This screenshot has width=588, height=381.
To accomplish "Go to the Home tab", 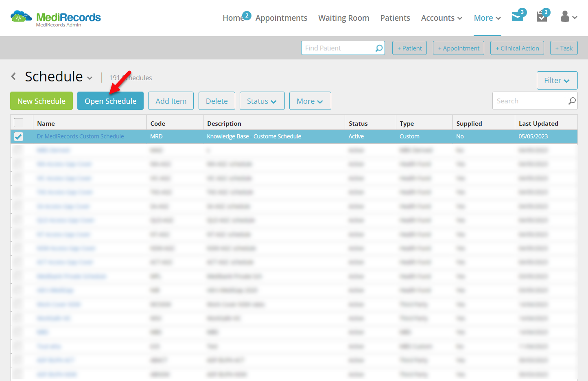I will 233,18.
